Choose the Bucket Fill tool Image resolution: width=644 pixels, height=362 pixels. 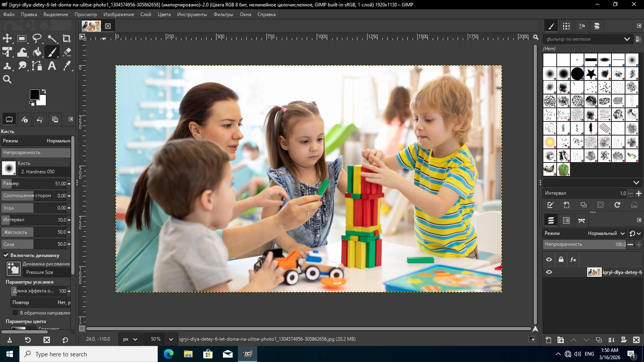tap(37, 52)
